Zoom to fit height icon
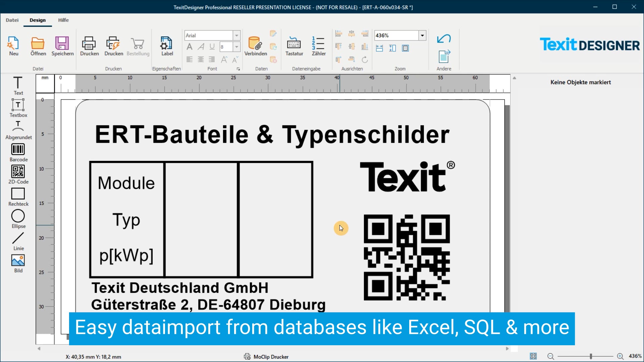Screen dimensions: 644x362 click(x=392, y=48)
